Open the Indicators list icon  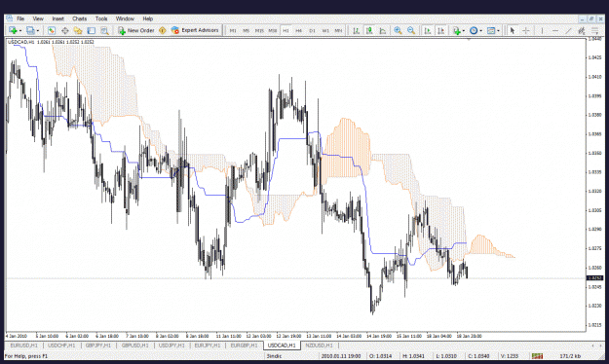[x=457, y=30]
